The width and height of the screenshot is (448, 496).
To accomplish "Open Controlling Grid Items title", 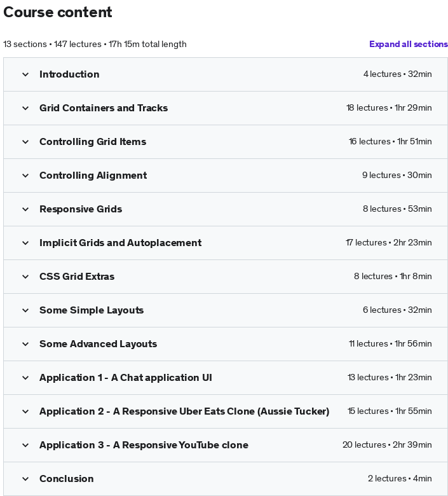I will click(93, 142).
